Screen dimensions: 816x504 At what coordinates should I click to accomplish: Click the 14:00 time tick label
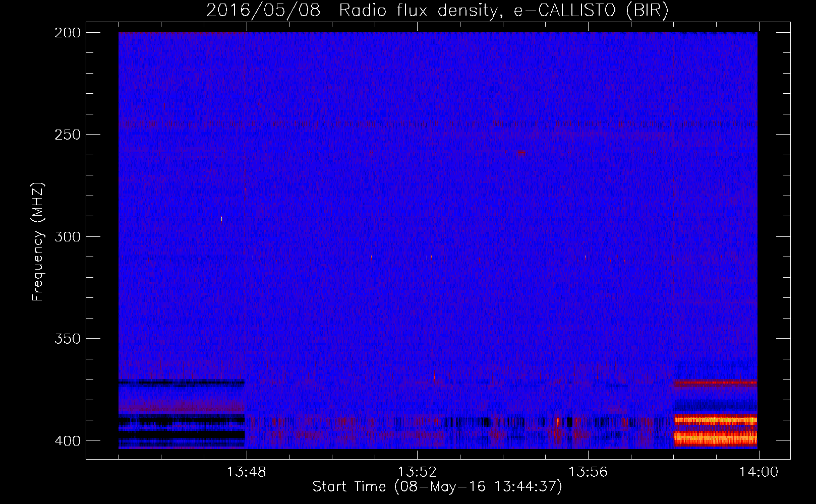(759, 472)
